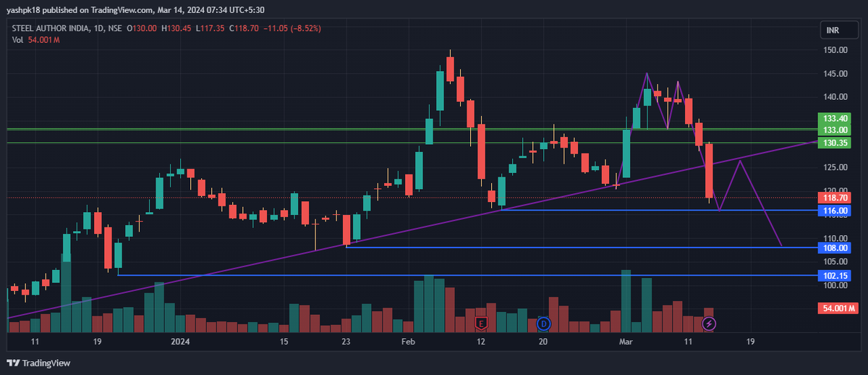Click the 140.00 price axis value
The height and width of the screenshot is (375, 868).
pos(836,97)
